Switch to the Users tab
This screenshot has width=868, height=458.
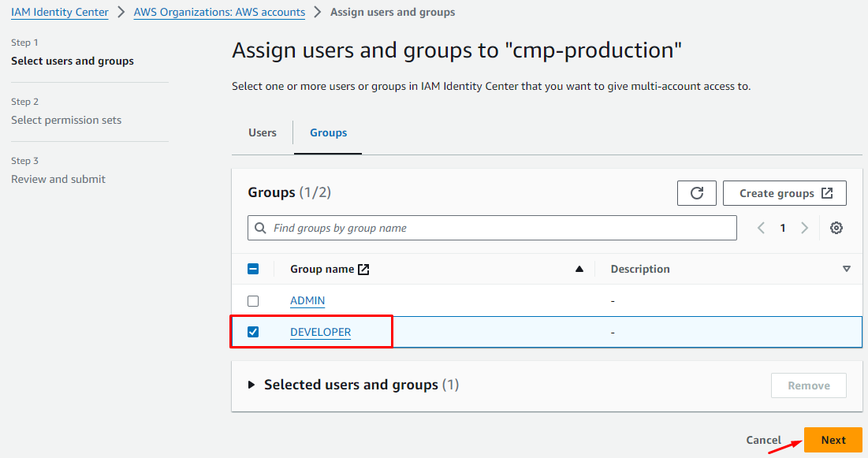coord(263,132)
